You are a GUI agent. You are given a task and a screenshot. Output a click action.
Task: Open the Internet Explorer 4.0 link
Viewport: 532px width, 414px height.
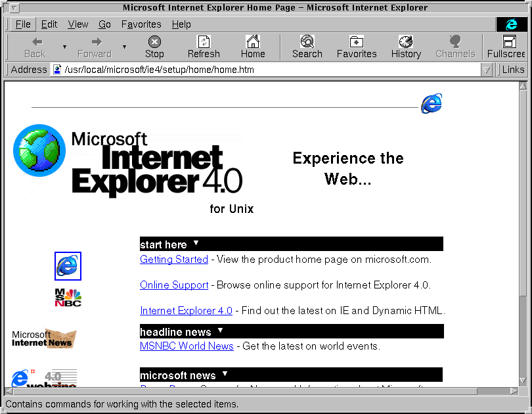(x=186, y=310)
